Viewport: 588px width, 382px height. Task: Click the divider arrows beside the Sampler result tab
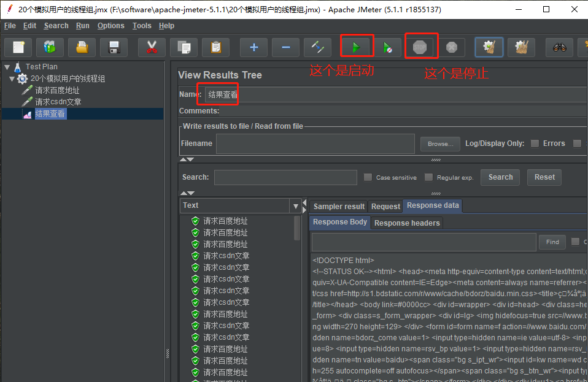click(304, 207)
